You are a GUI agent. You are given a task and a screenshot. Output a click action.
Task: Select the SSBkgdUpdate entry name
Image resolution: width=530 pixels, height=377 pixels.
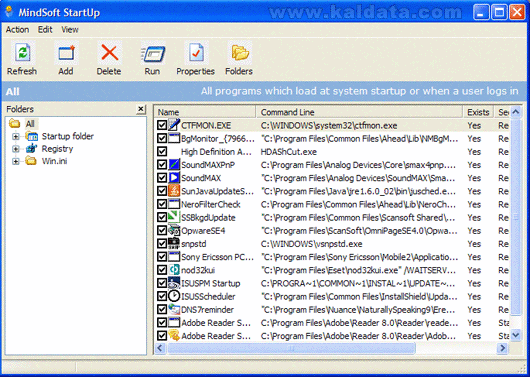[x=208, y=218]
